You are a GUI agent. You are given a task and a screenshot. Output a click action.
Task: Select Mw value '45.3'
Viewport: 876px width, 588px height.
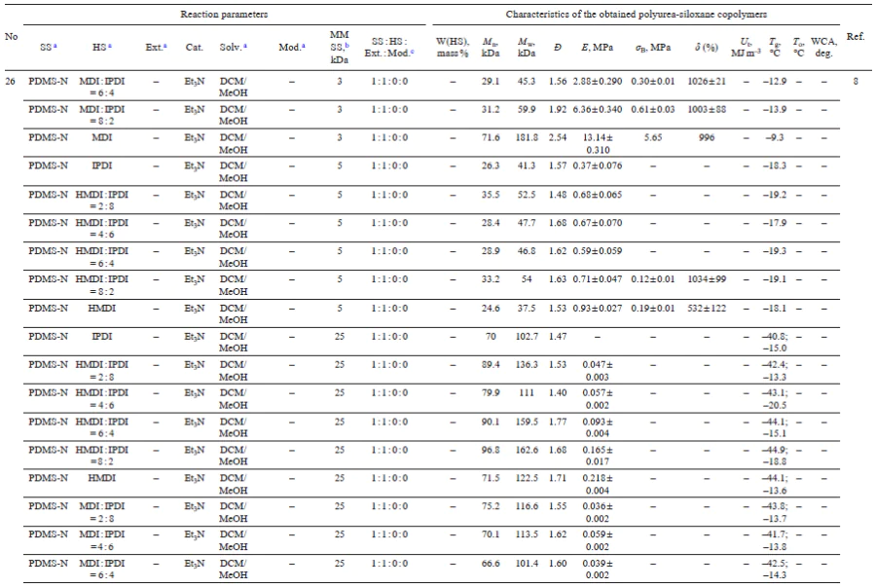[x=527, y=81]
